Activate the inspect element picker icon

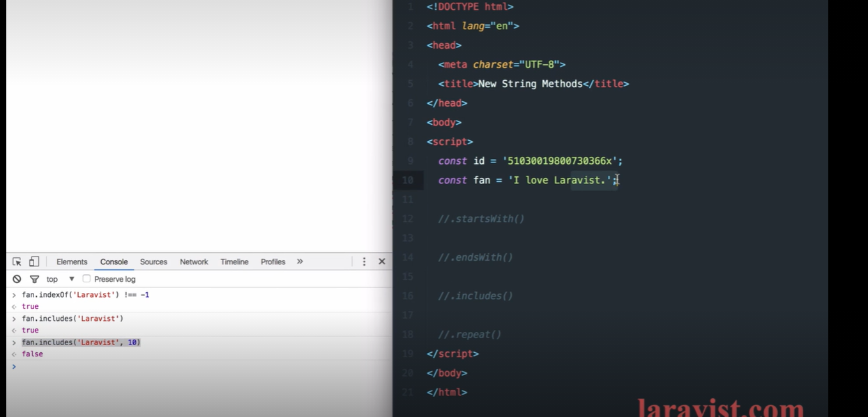[x=17, y=261]
